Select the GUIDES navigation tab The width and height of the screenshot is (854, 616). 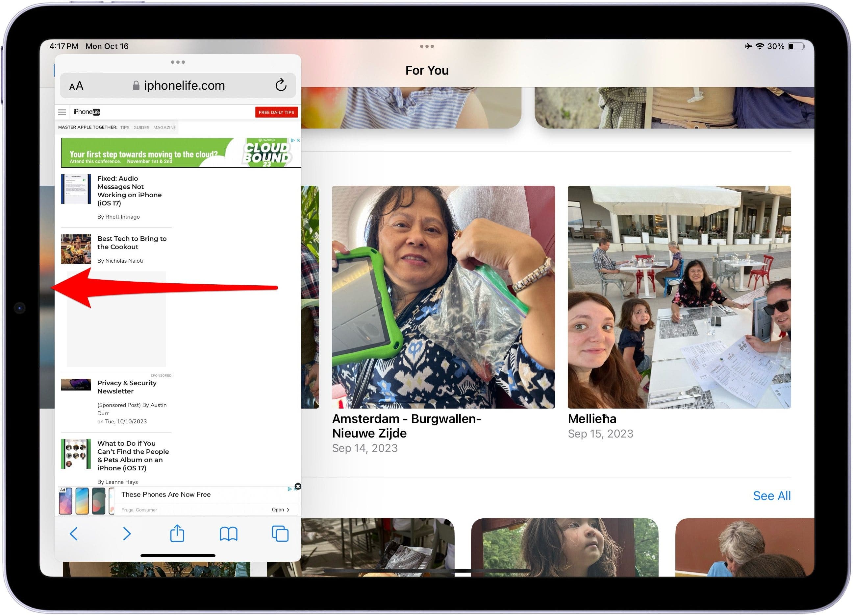point(141,128)
